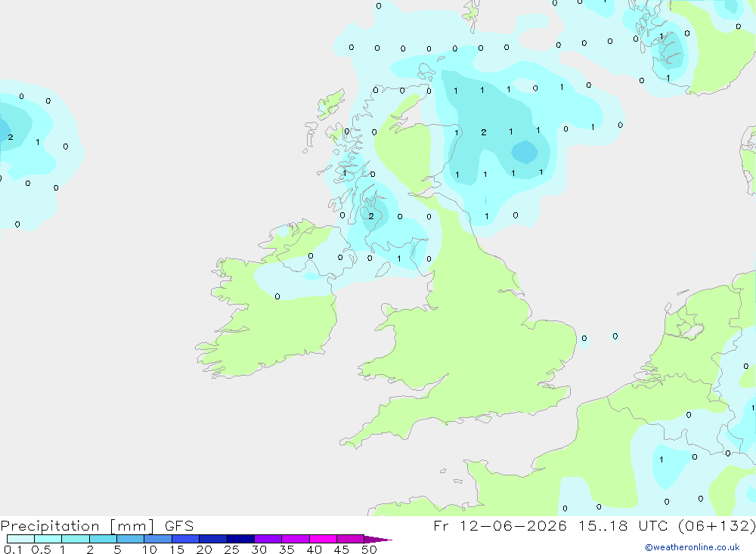Select the 5–10 mm legend color box

(130, 539)
